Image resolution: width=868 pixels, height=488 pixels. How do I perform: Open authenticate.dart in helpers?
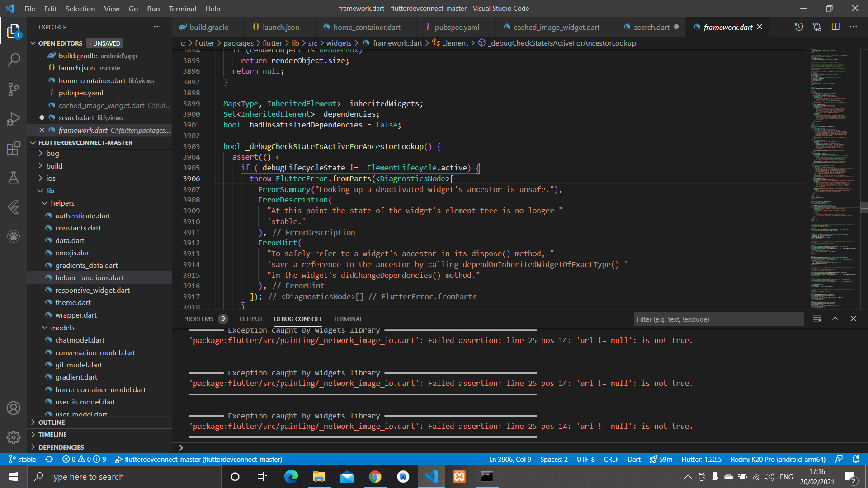[83, 216]
